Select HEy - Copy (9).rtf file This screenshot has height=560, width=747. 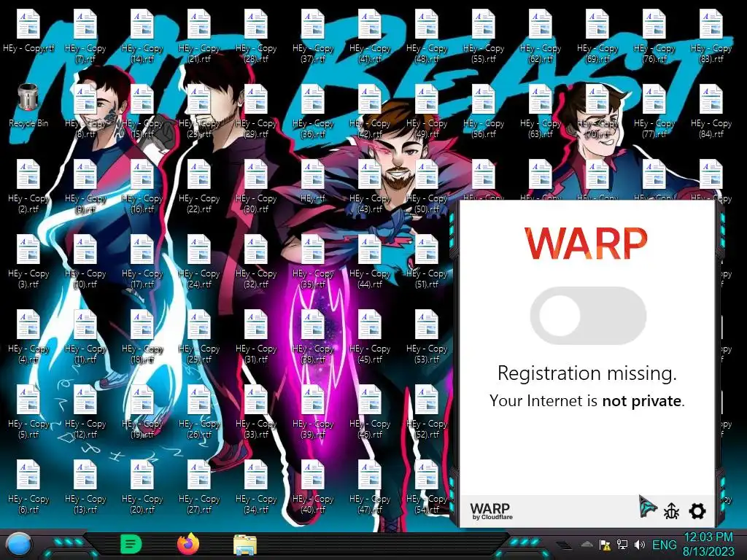85,186
